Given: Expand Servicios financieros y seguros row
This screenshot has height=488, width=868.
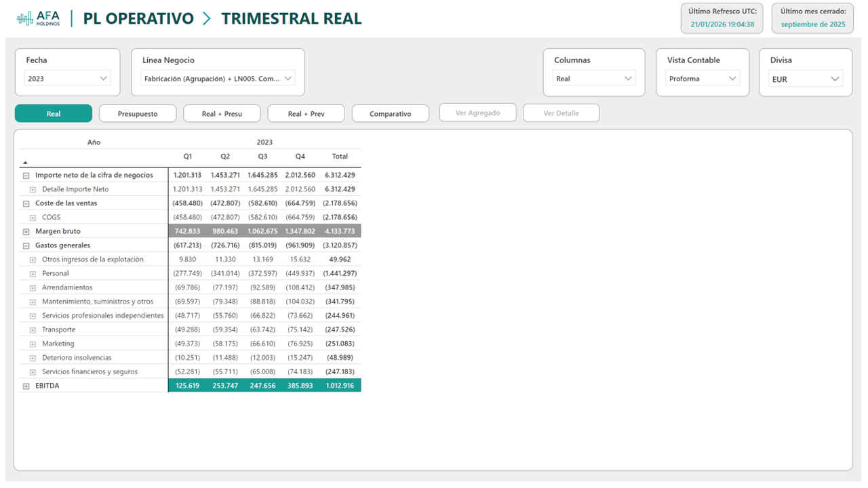Looking at the screenshot, I should pos(33,372).
